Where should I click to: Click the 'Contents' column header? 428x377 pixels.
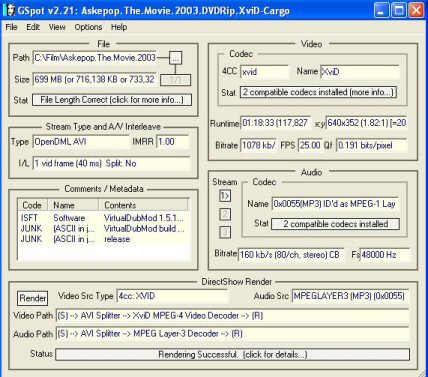point(143,205)
